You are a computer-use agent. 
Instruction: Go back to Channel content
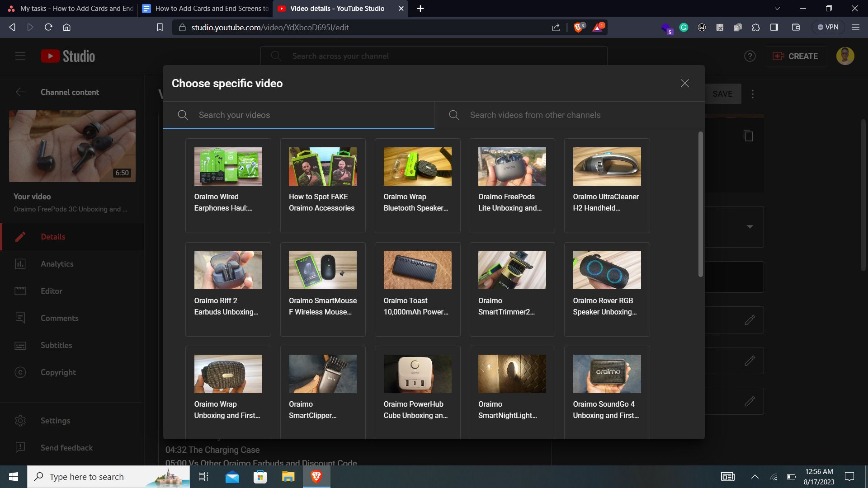[20, 92]
